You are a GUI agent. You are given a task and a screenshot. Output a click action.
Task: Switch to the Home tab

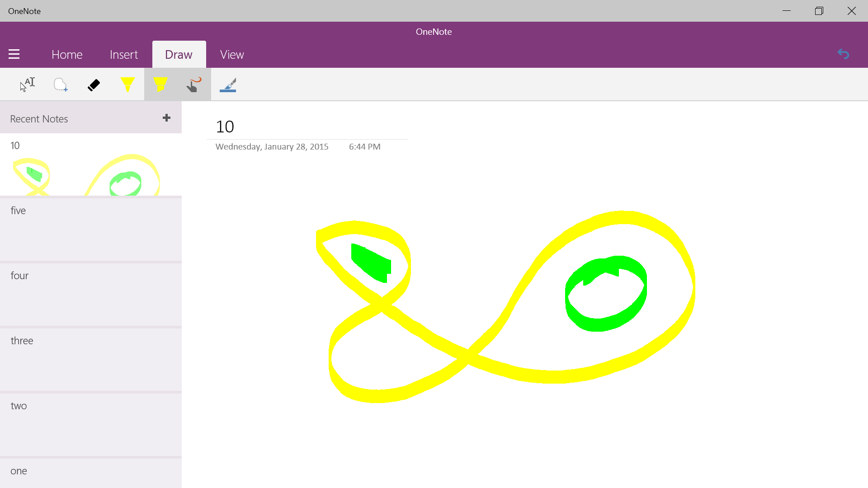pyautogui.click(x=67, y=55)
